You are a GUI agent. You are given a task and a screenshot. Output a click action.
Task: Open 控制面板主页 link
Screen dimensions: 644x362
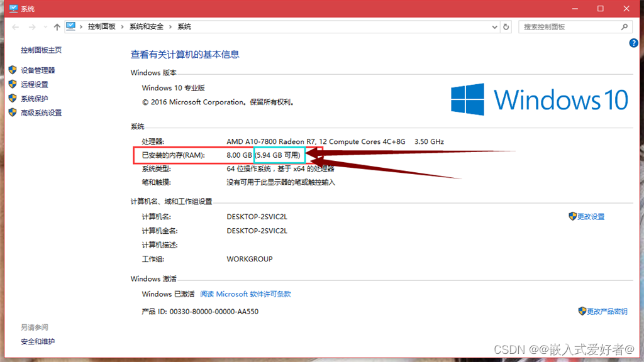tap(41, 50)
